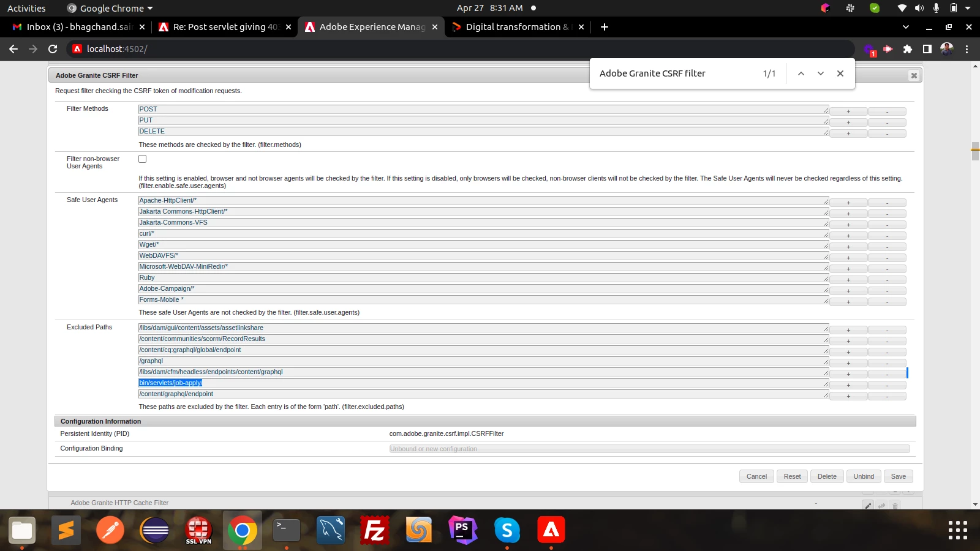
Task: Open Google Chrome app menu dropdown
Action: pos(110,8)
